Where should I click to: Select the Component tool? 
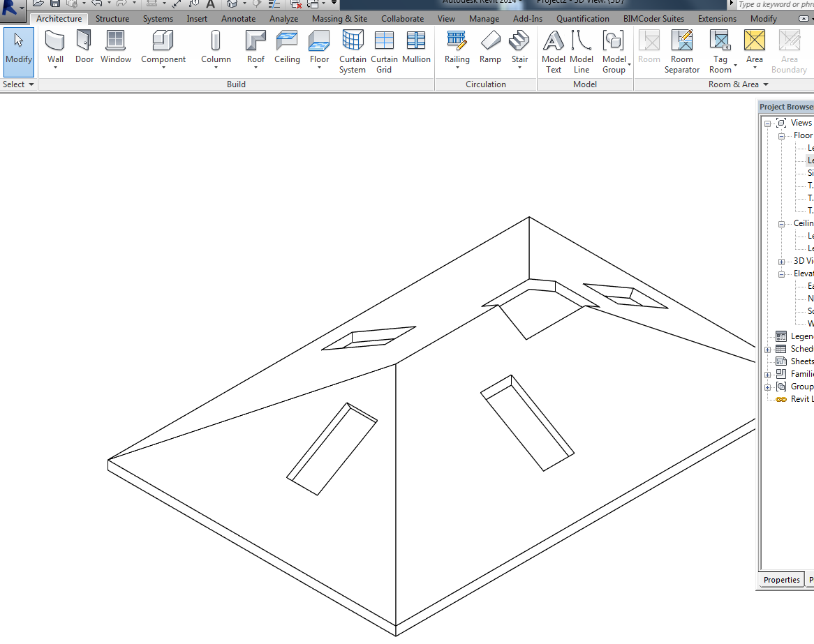pyautogui.click(x=163, y=47)
